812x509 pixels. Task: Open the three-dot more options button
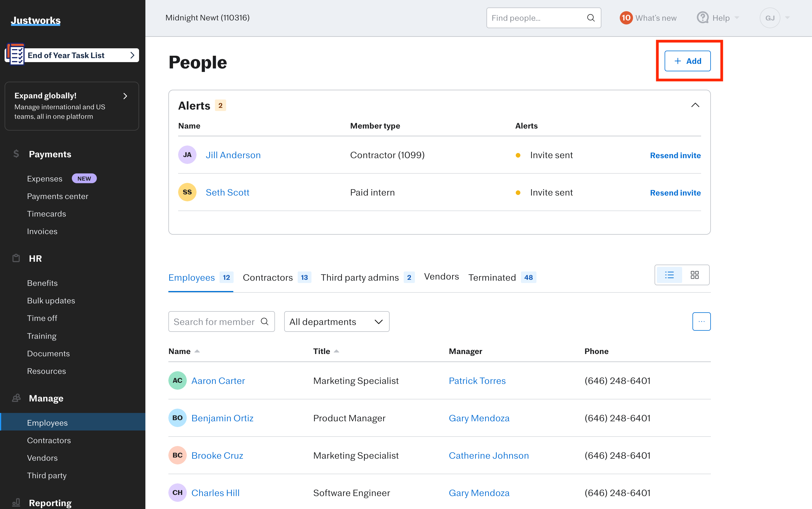(701, 322)
